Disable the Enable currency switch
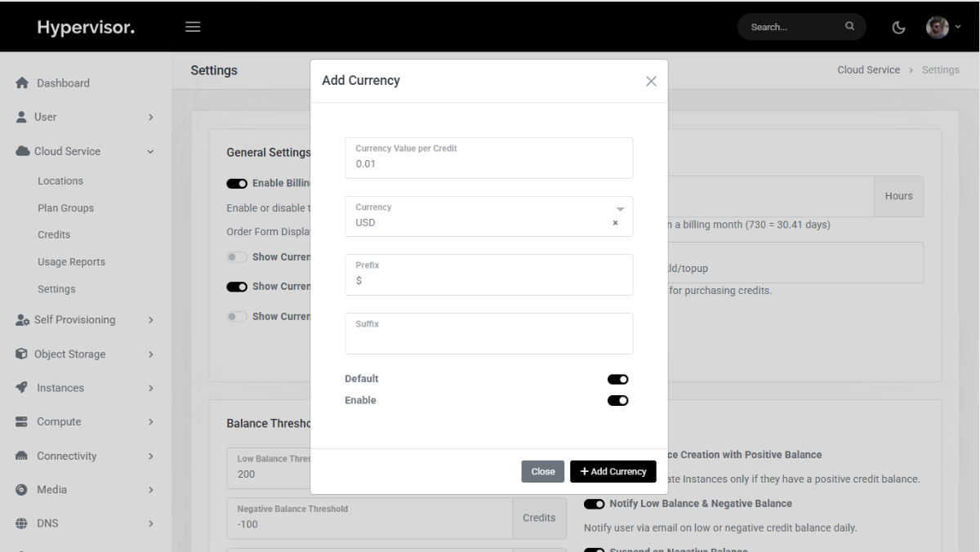The image size is (980, 552). 617,400
